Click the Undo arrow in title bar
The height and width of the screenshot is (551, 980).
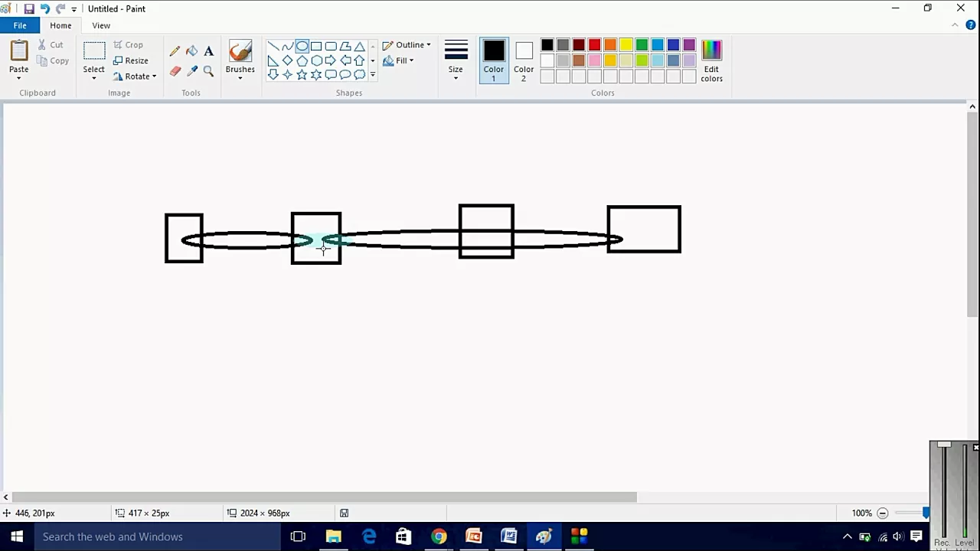[44, 8]
